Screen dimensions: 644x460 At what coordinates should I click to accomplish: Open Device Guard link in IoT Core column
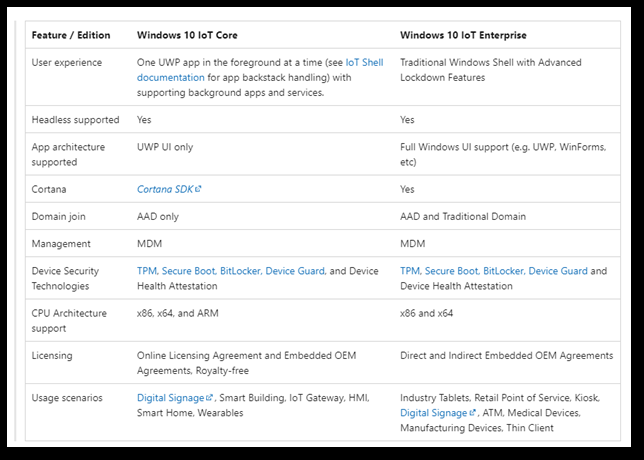coord(297,271)
